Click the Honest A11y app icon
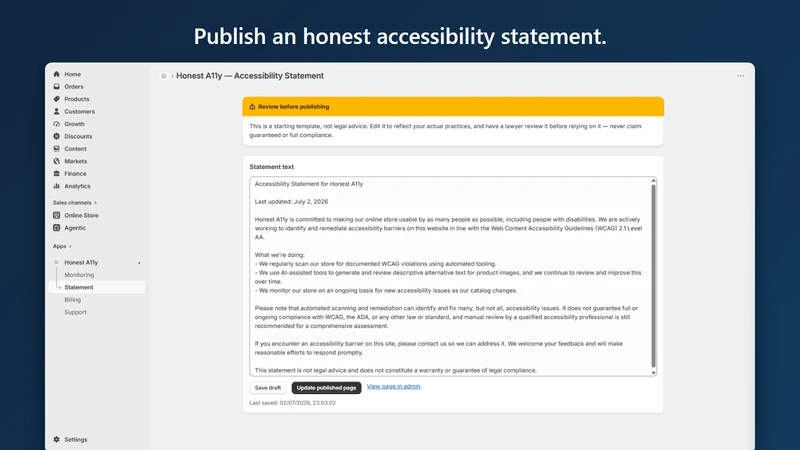800x450 pixels. (x=57, y=262)
